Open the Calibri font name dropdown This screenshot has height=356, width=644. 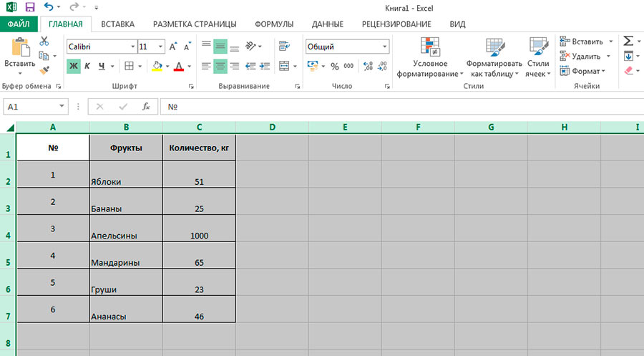[x=132, y=47]
